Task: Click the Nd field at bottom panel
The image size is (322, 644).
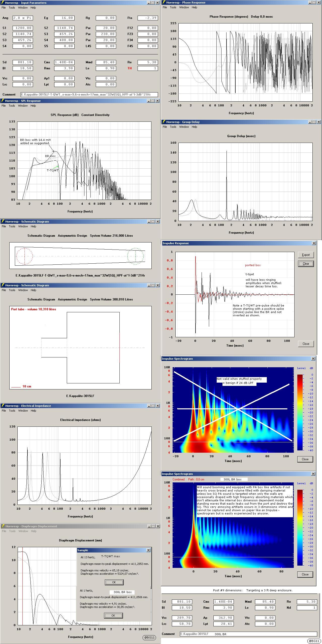Action: point(307,608)
